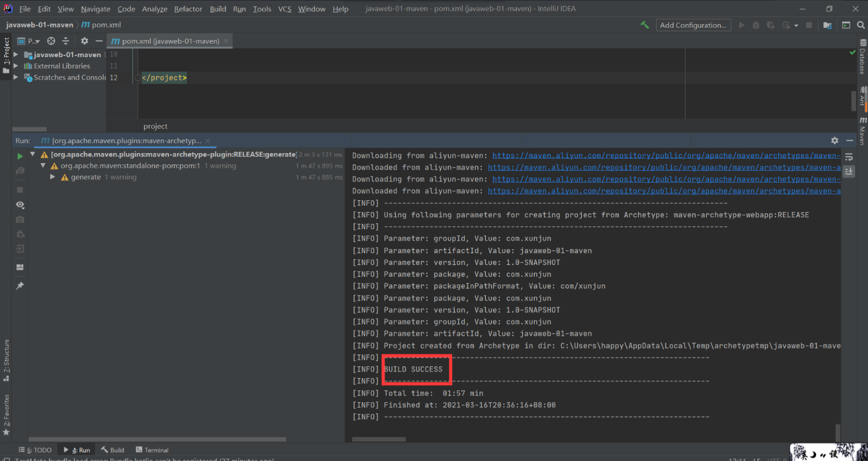Open the Build tool window at bottom
868x461 pixels.
click(x=112, y=450)
